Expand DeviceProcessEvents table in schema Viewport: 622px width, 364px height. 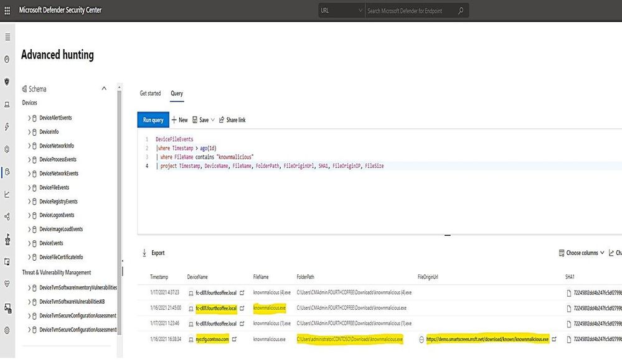29,159
